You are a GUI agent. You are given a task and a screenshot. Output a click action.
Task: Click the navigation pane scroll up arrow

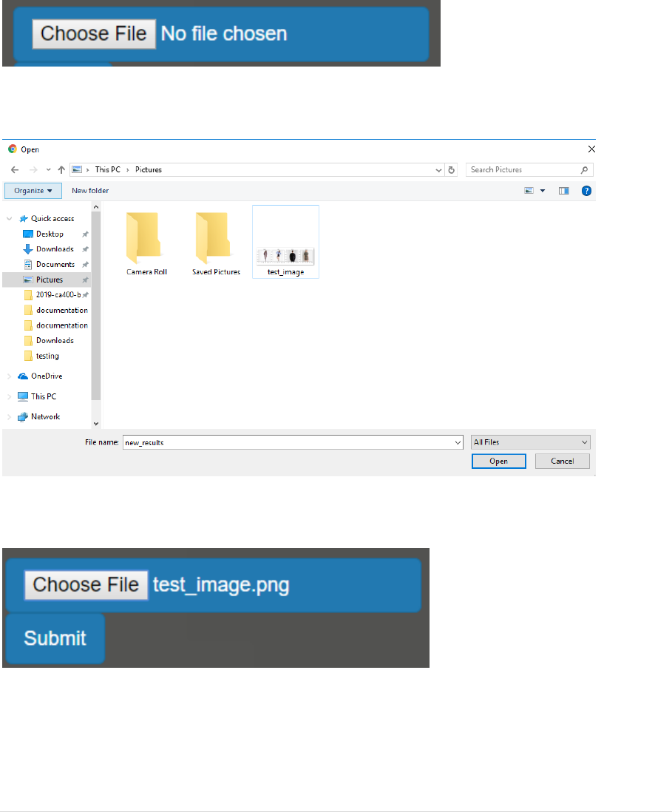pos(96,207)
